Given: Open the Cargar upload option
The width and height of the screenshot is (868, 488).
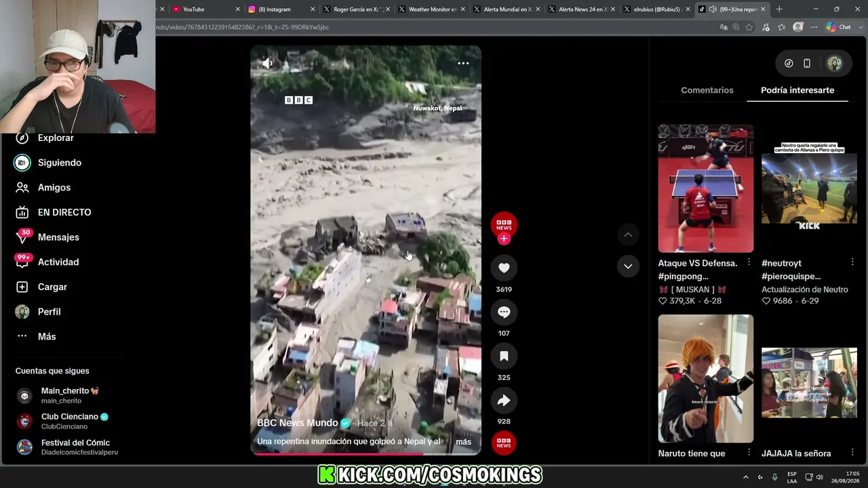Looking at the screenshot, I should 52,287.
